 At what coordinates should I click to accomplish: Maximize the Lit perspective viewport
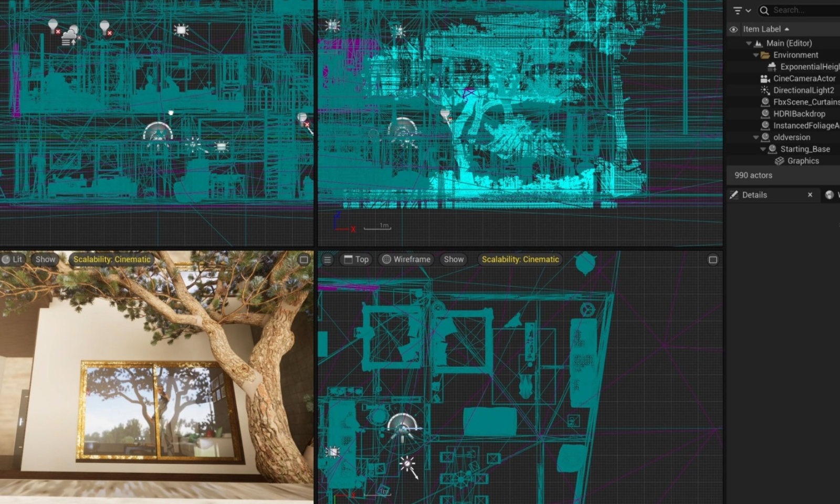303,259
